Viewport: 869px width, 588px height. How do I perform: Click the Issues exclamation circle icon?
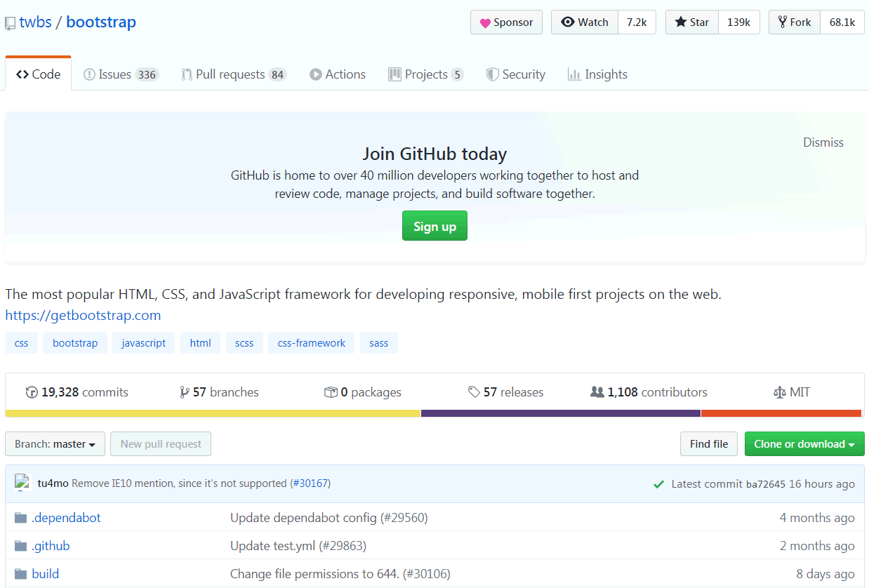89,74
